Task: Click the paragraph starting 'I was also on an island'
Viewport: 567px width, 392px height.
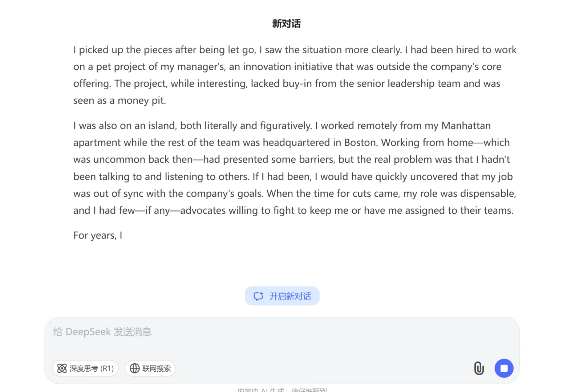Action: point(295,168)
